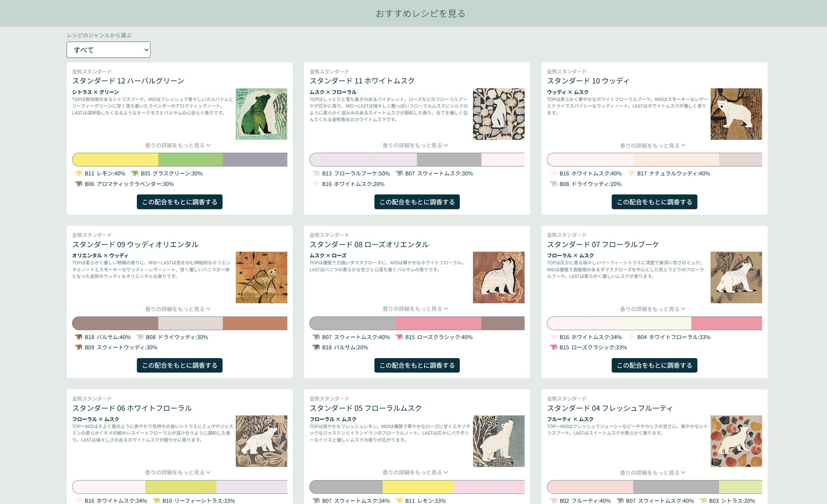Expand scent details for スタンダード 12 ハーバルグリーン

click(x=178, y=145)
